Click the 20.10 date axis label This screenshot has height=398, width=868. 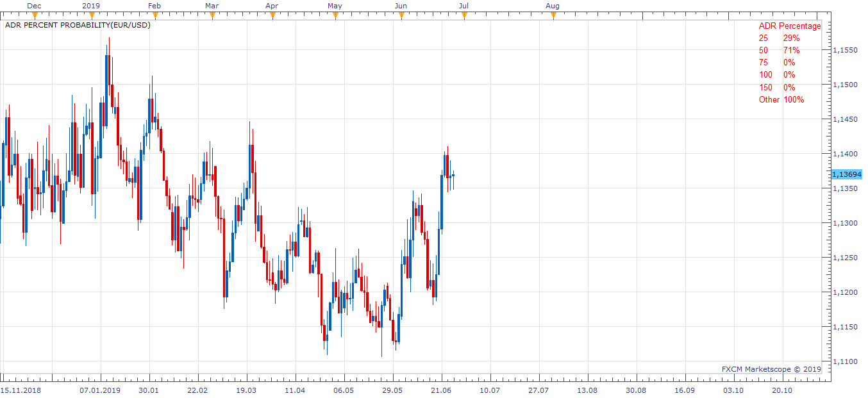[x=782, y=390]
